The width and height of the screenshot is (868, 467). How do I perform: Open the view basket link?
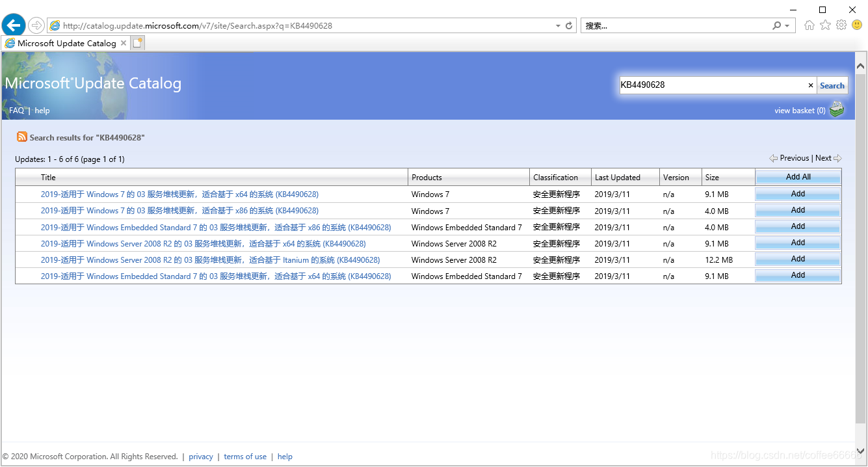click(x=800, y=111)
